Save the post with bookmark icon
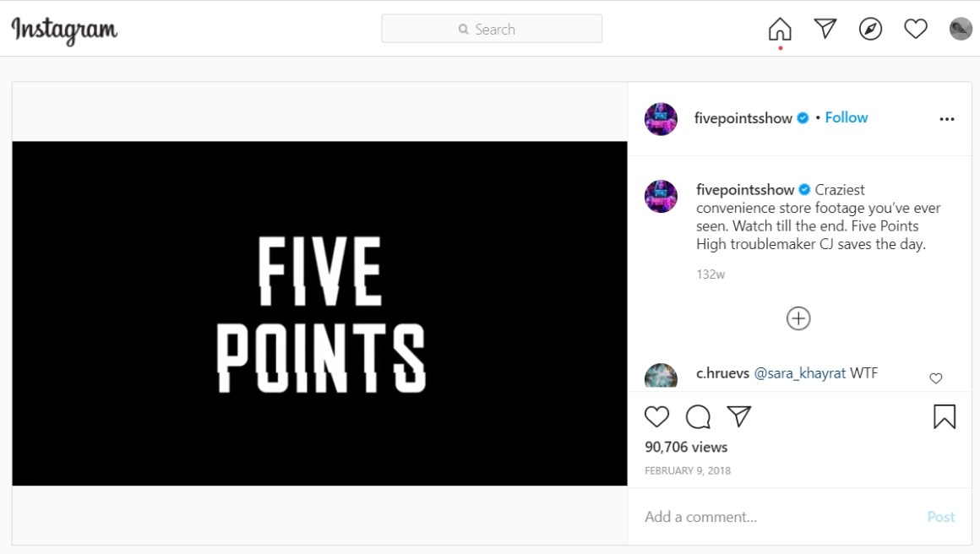 (945, 416)
